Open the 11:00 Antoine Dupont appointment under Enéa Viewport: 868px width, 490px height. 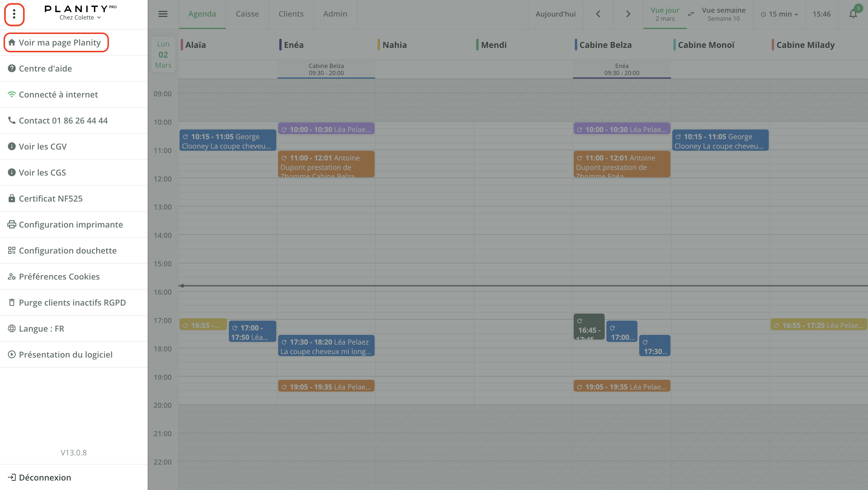(326, 164)
